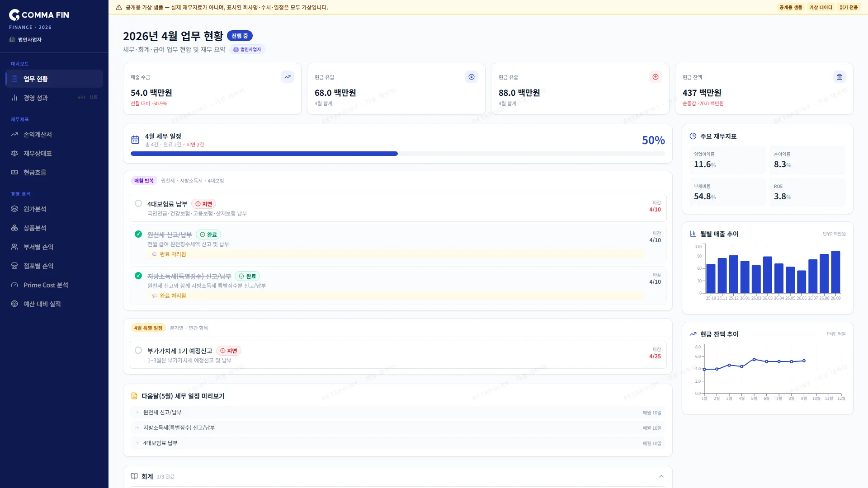Check off the 부가가치세 1기 예정신고 task
868x488 pixels.
click(138, 350)
